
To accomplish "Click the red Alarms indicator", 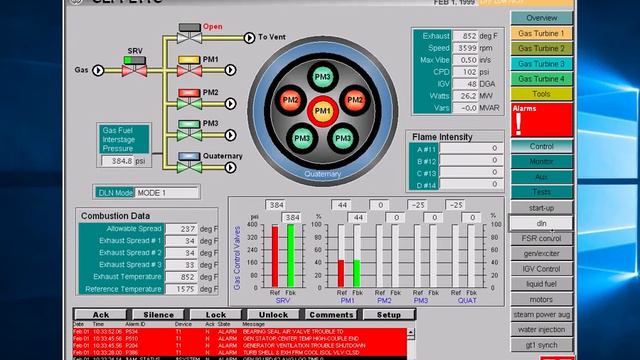I will tap(542, 120).
